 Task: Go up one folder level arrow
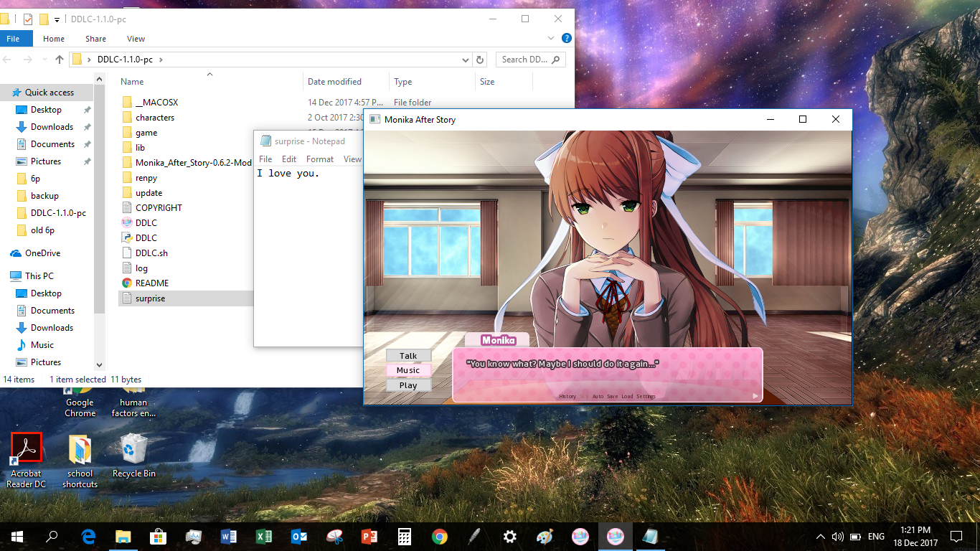pyautogui.click(x=59, y=60)
